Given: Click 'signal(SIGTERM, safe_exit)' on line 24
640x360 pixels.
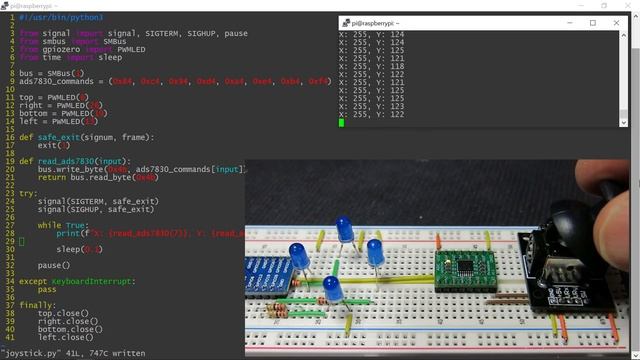Looking at the screenshot, I should [98, 201].
